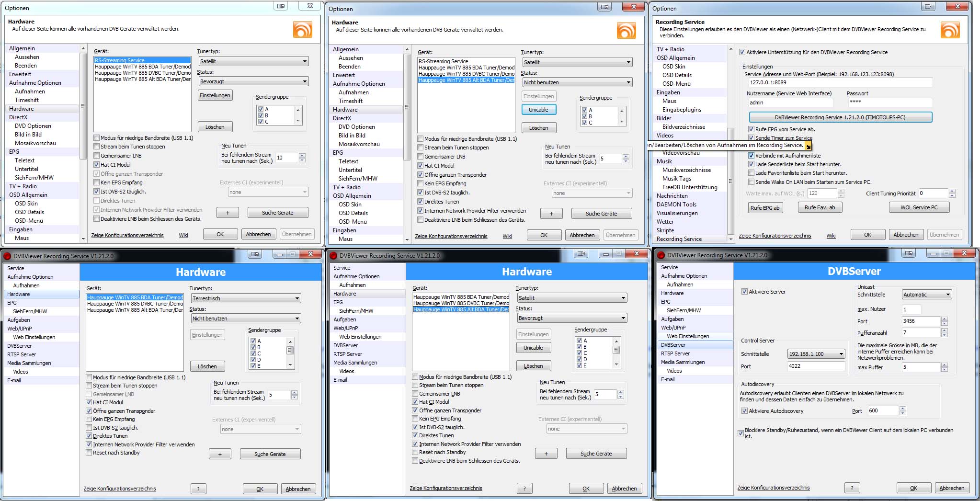Open 'Nicht benutzen' Status dropdown in terrestrial Recording Service window

pyautogui.click(x=246, y=319)
